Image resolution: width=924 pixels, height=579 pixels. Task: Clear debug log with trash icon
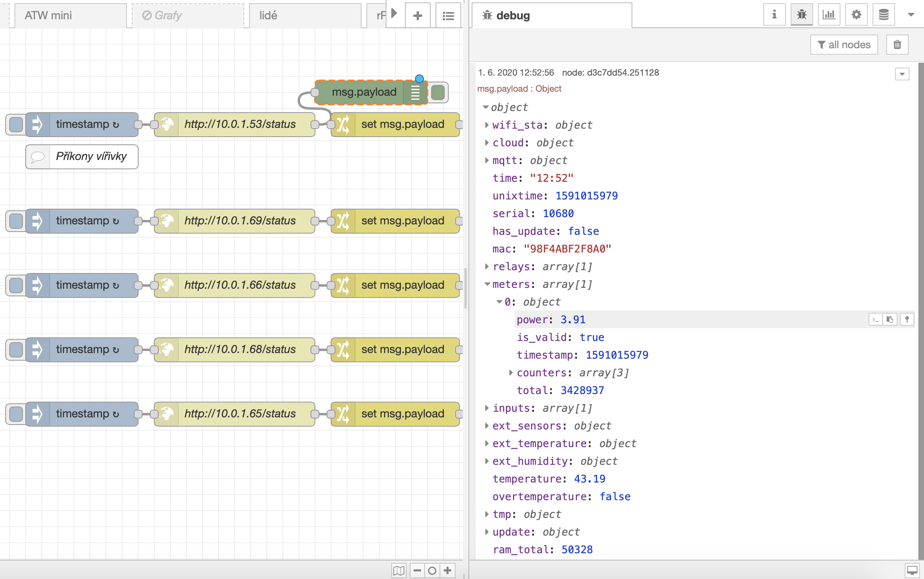click(897, 45)
